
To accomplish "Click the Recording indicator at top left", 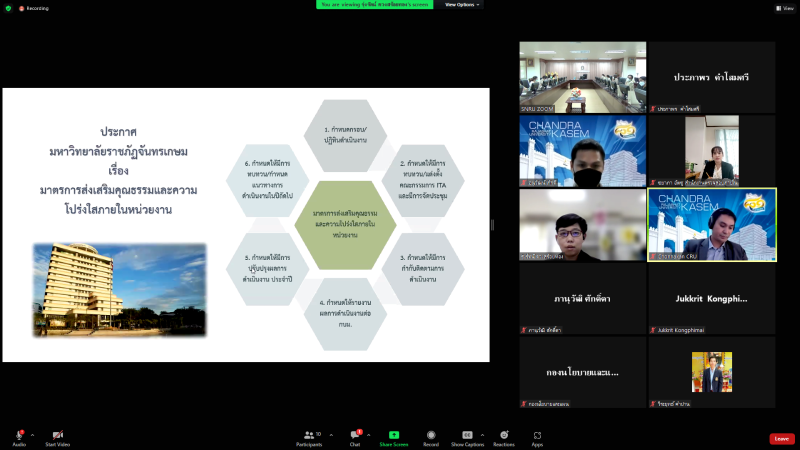I will (34, 7).
